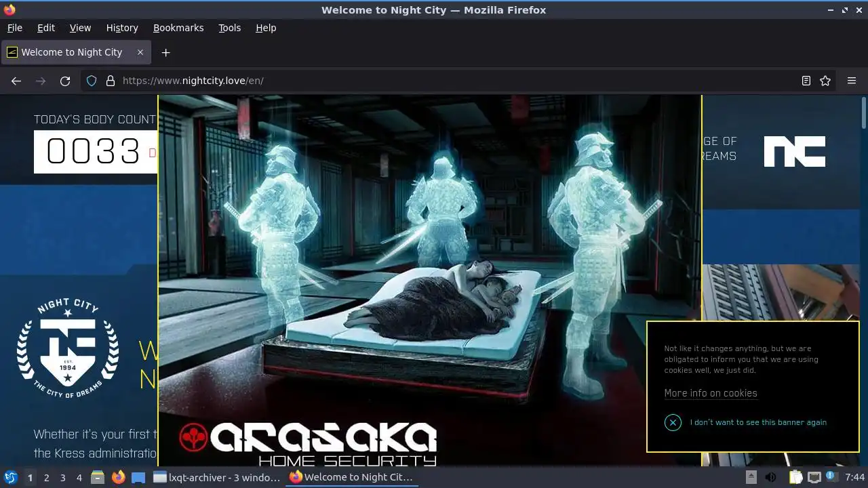
Task: Open the File menu
Action: point(14,28)
